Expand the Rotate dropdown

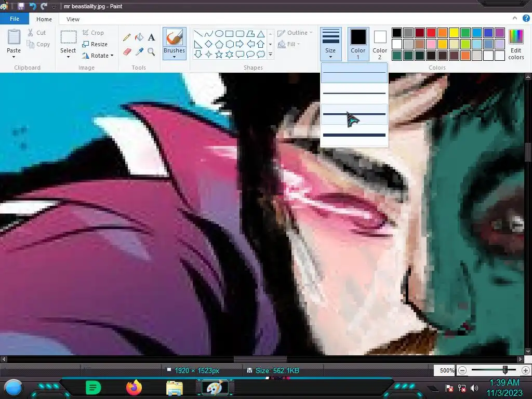pos(112,55)
